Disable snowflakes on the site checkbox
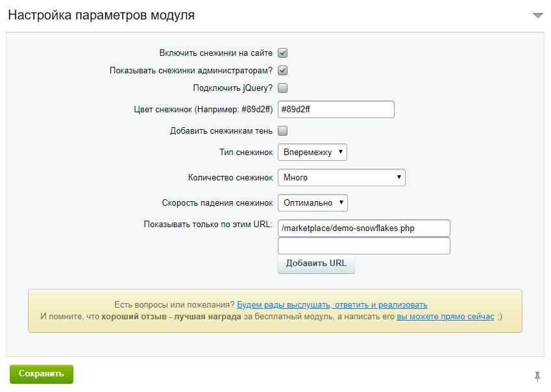This screenshot has height=392, width=551. pyautogui.click(x=283, y=53)
